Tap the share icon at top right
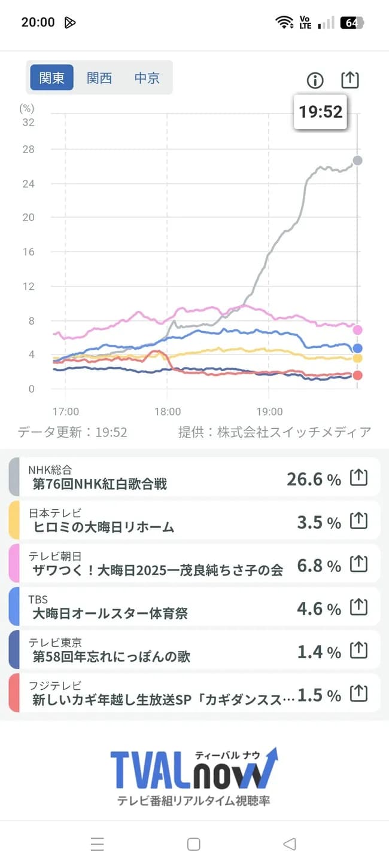The image size is (389, 868). [350, 79]
